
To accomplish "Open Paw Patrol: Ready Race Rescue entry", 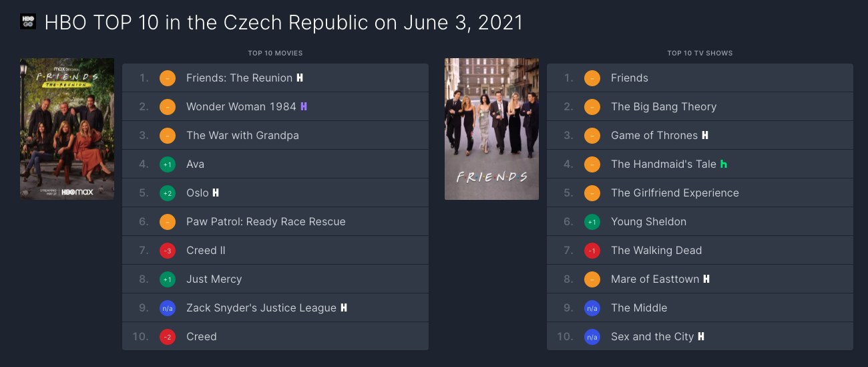I will pyautogui.click(x=266, y=222).
